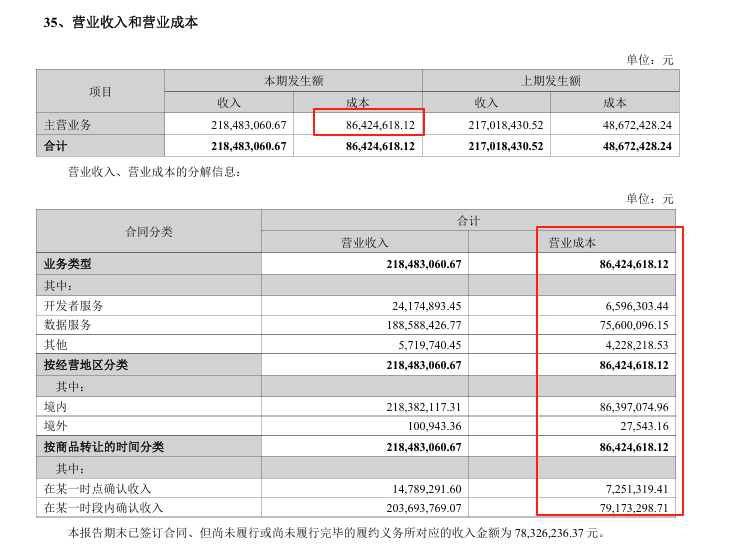Click the 境外 cost value 27,543.16
This screenshot has height=549, width=733.
tap(640, 427)
